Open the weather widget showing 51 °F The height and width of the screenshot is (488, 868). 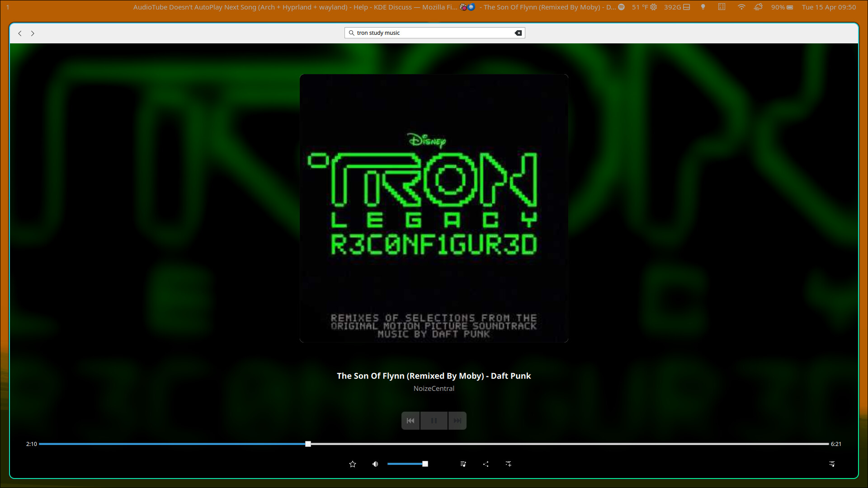pos(645,7)
